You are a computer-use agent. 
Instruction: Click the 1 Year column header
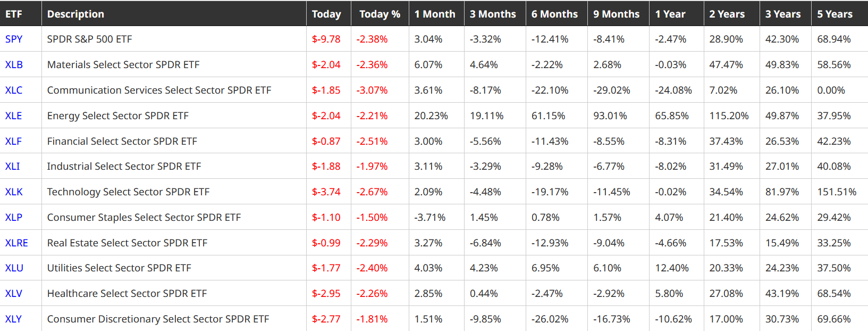(x=670, y=14)
